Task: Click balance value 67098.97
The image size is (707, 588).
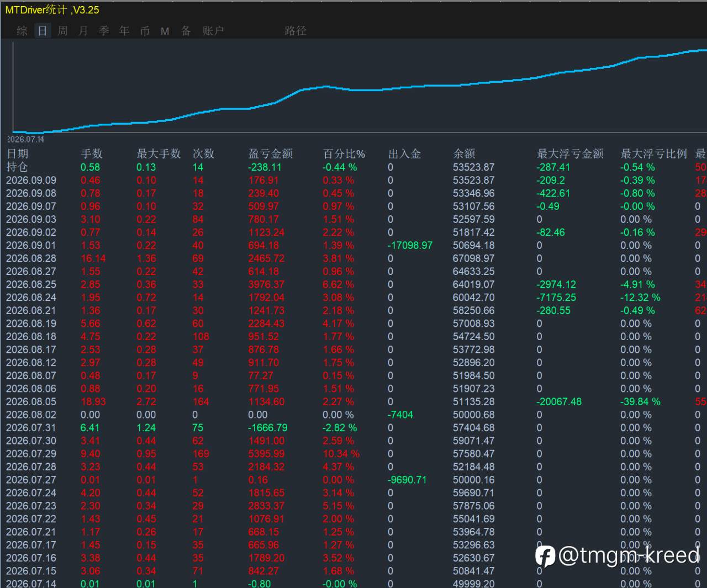Action: point(474,258)
